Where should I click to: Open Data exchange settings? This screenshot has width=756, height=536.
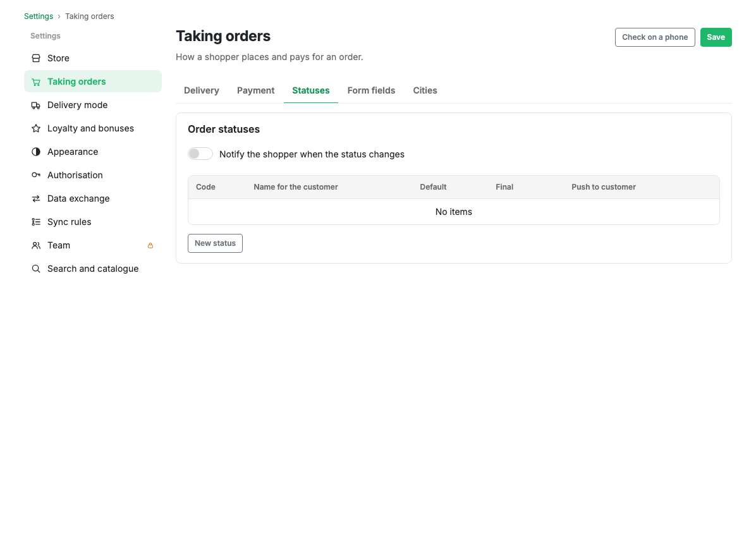coord(92,198)
